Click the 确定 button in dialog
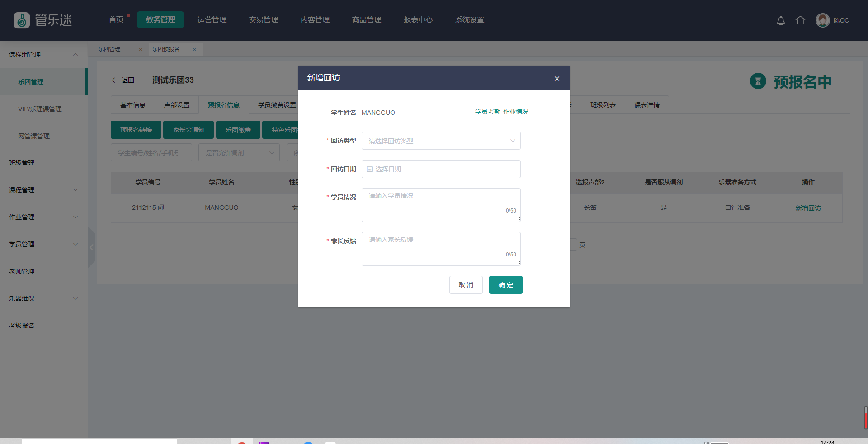 tap(505, 285)
